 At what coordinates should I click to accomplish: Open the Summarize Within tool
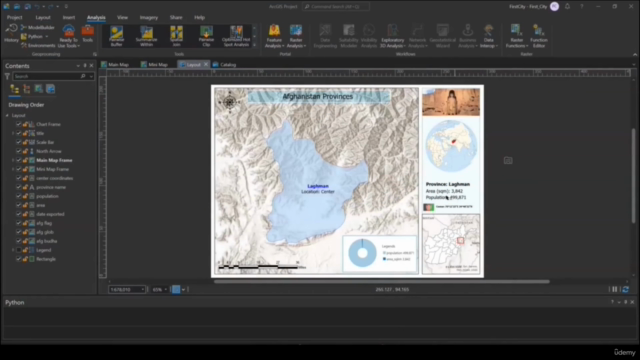pyautogui.click(x=147, y=36)
